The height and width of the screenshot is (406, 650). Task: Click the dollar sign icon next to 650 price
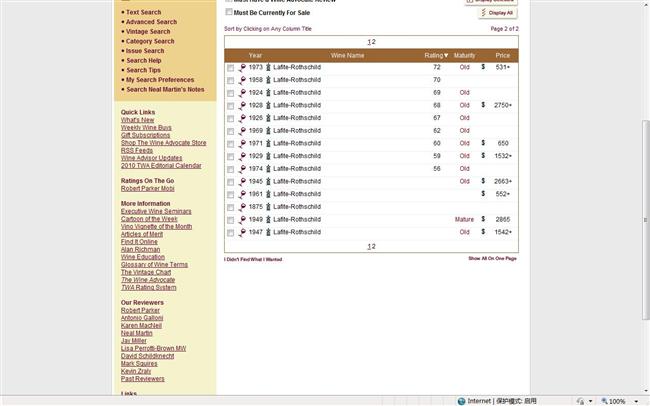[483, 143]
